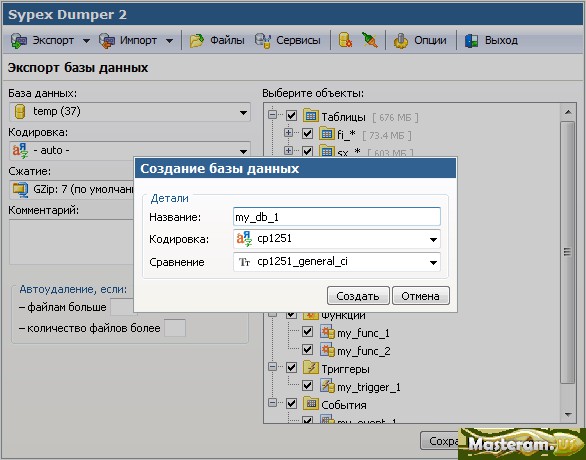Click the Таблицы folder icon
Image resolution: width=586 pixels, height=460 pixels.
311,115
